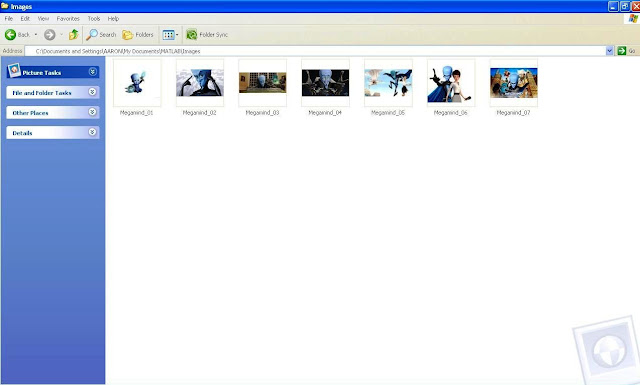This screenshot has height=385, width=640.
Task: Minimize the Images window
Action: tap(613, 6)
